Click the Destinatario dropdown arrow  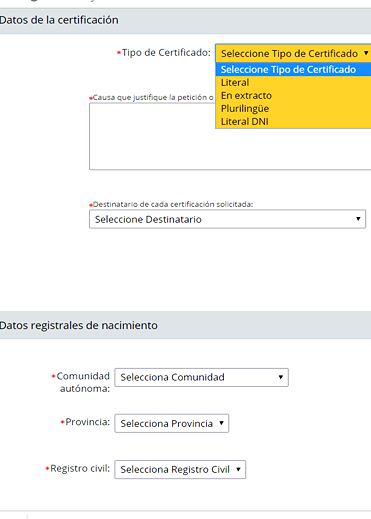pyautogui.click(x=358, y=219)
